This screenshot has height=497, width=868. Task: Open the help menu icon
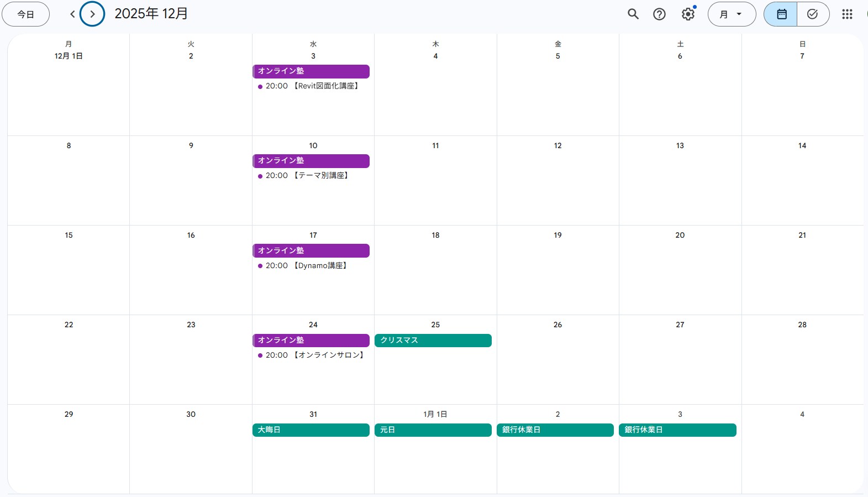pyautogui.click(x=659, y=14)
